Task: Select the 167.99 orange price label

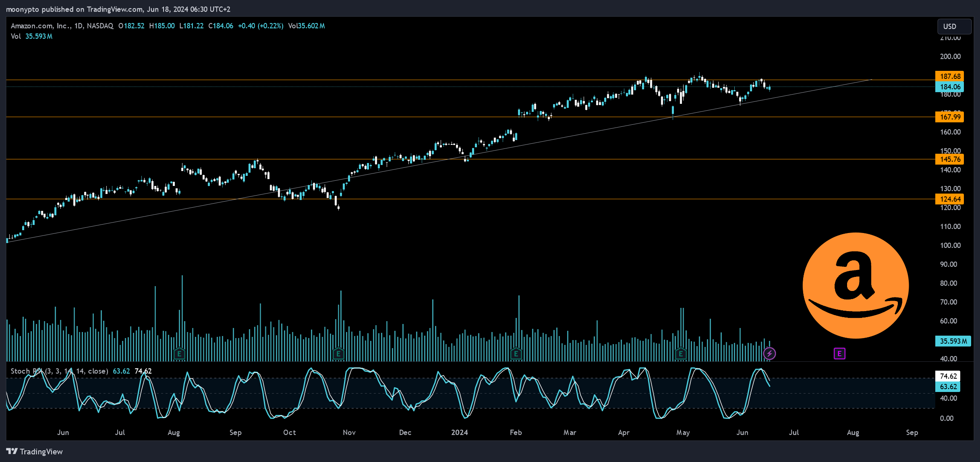Action: click(x=949, y=117)
